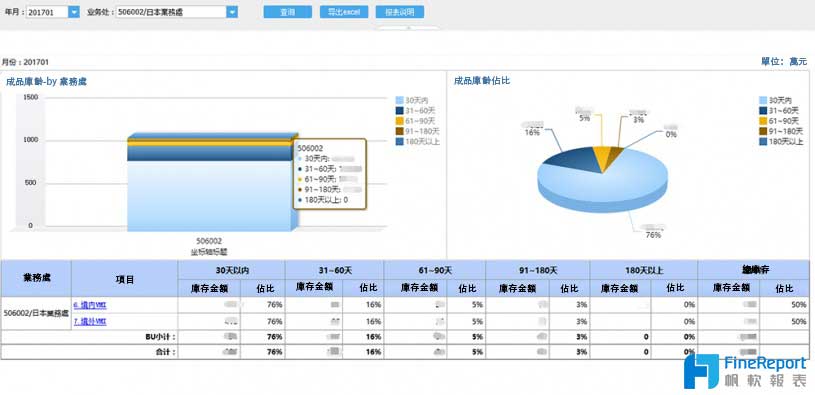Click the 506002 axis label under the bar
Screen dimensions: 815x395
point(209,241)
